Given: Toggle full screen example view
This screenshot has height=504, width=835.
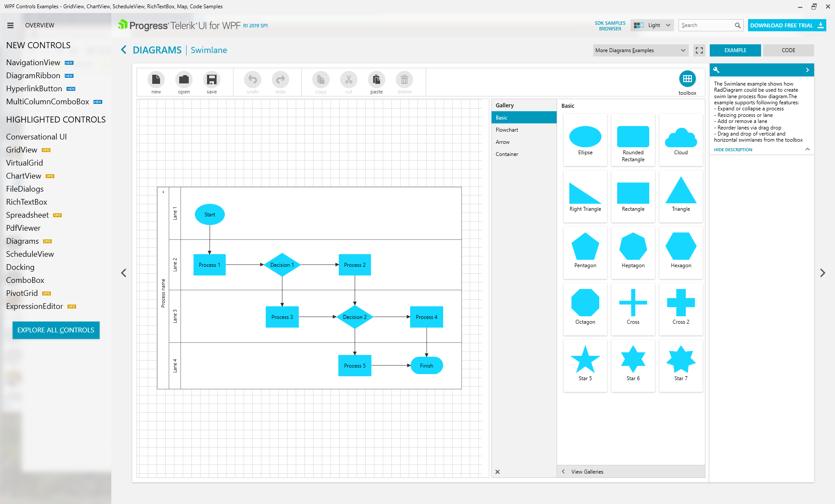Looking at the screenshot, I should 699,50.
